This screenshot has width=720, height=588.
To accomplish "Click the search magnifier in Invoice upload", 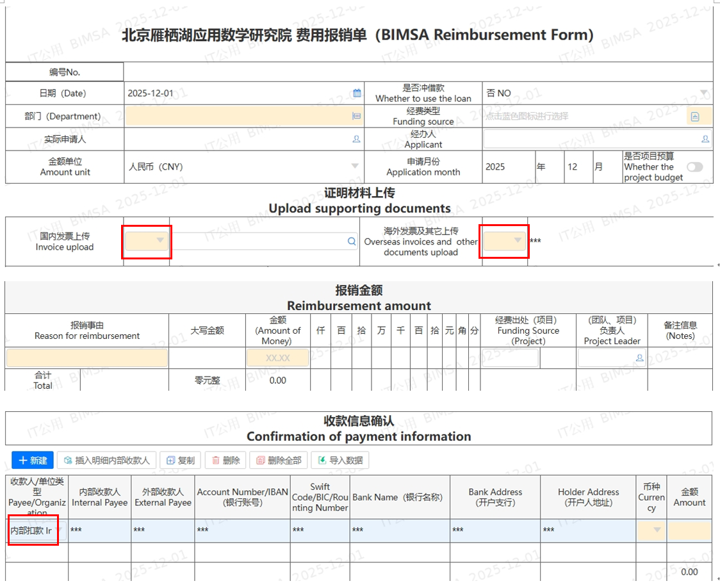I will [x=351, y=241].
